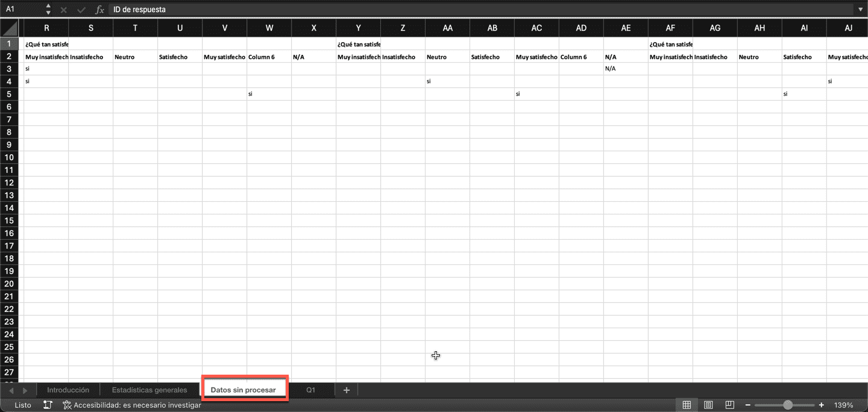Select the Datos sin procesar sheet tab
This screenshot has width=868, height=412.
[244, 390]
